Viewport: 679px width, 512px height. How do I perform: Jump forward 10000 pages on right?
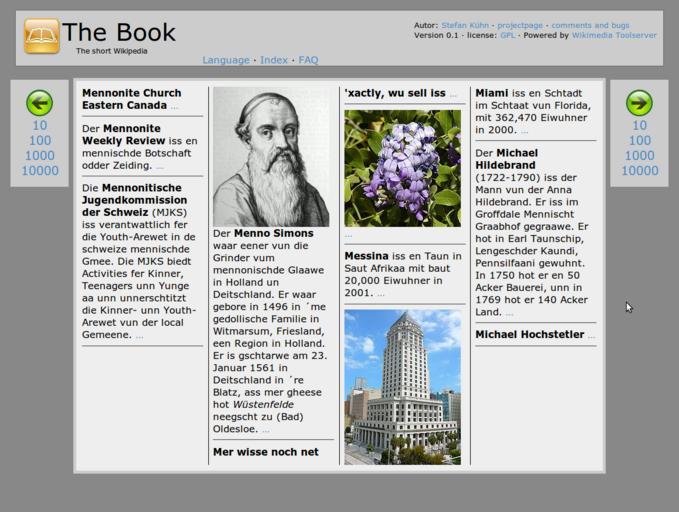tap(639, 171)
